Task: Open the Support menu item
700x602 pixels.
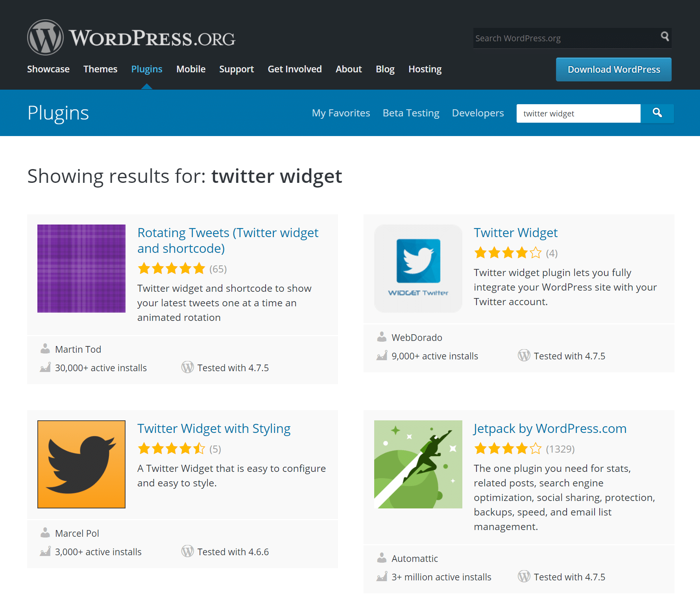Action: pyautogui.click(x=236, y=69)
